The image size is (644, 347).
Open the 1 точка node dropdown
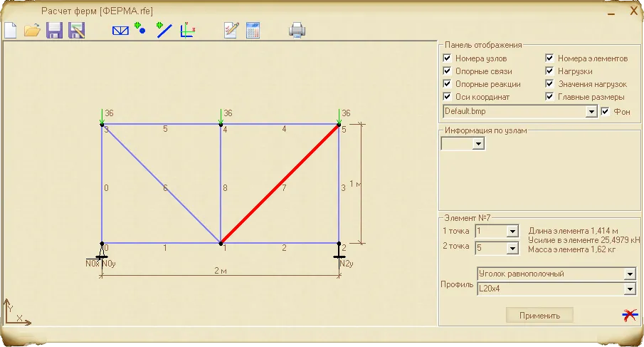click(x=512, y=232)
